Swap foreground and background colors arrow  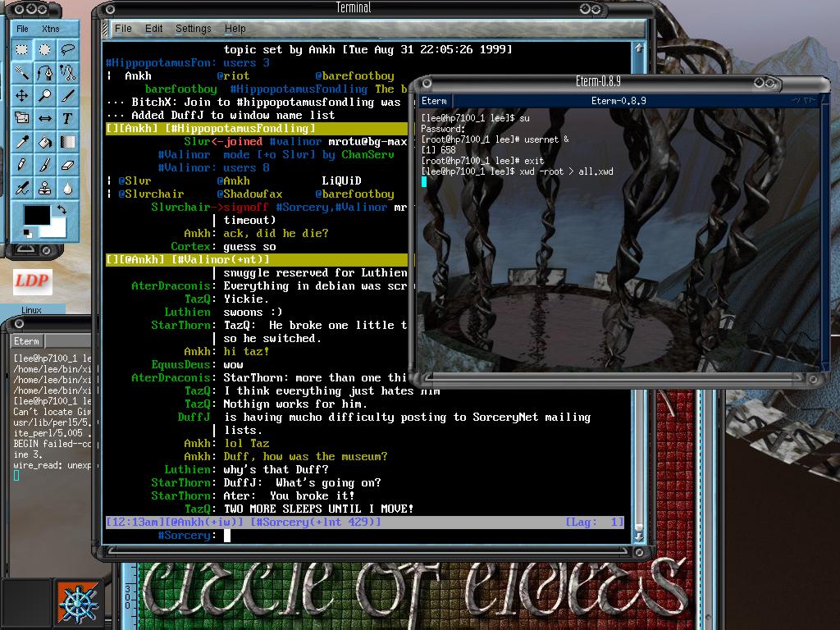point(62,209)
